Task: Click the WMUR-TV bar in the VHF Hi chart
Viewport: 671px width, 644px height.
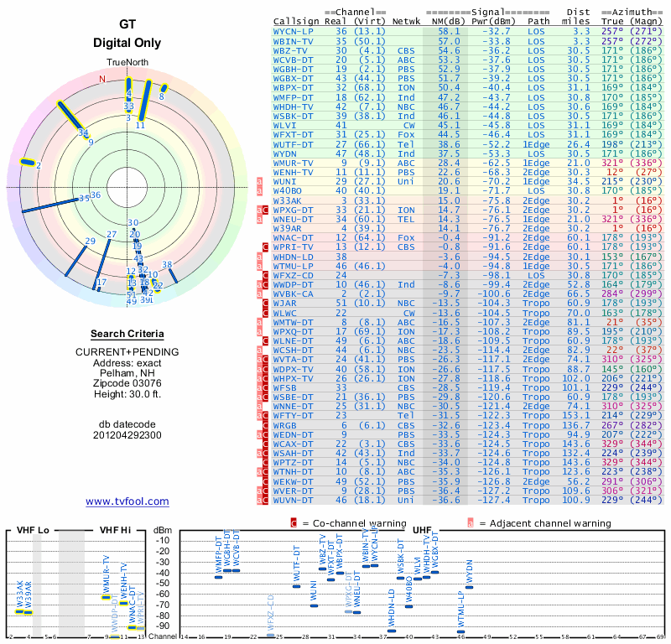Action: coord(107,597)
